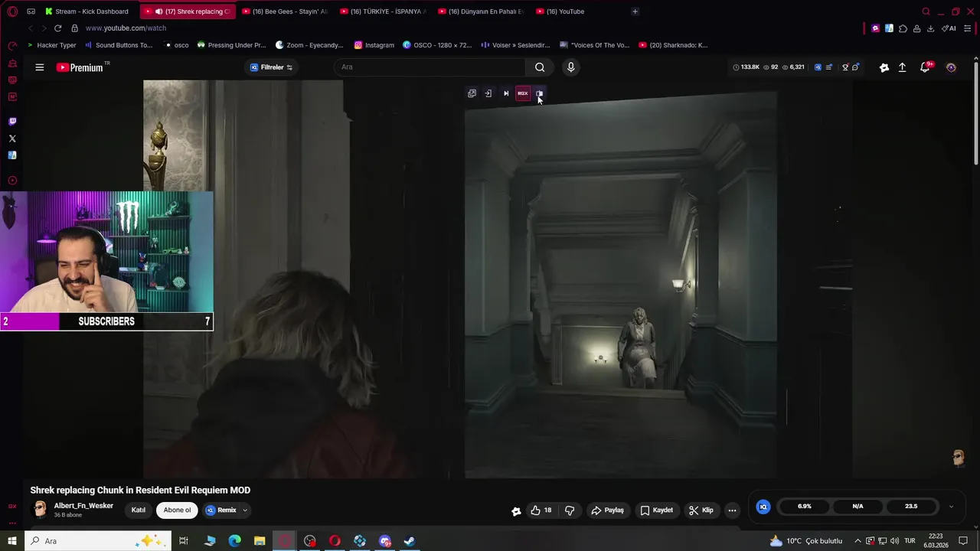Create a clip with Klip button
This screenshot has height=551, width=980.
click(x=701, y=510)
